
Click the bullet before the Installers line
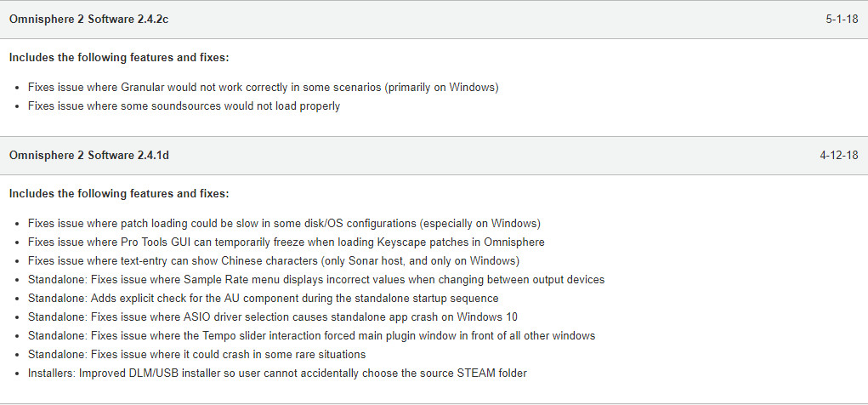pyautogui.click(x=19, y=374)
